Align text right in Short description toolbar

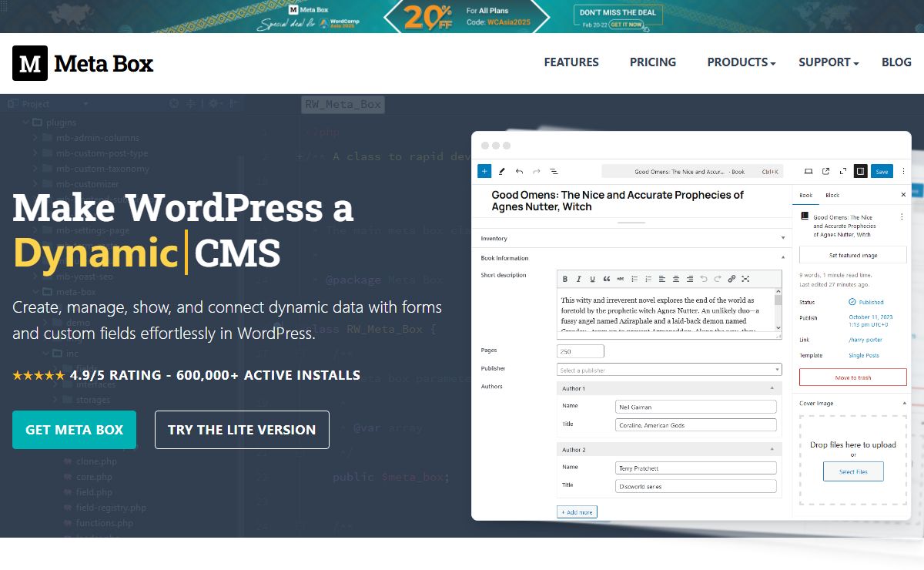point(690,279)
